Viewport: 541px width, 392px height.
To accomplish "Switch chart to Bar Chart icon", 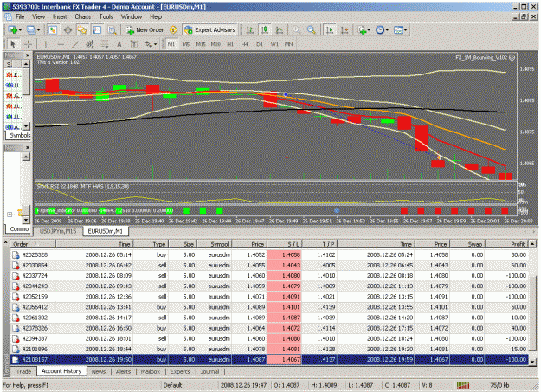I will point(250,30).
